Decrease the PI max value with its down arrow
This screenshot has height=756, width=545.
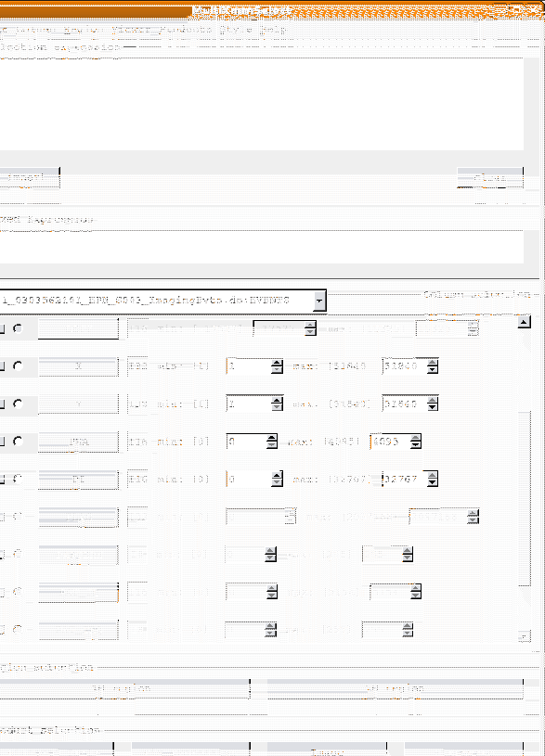tap(433, 483)
